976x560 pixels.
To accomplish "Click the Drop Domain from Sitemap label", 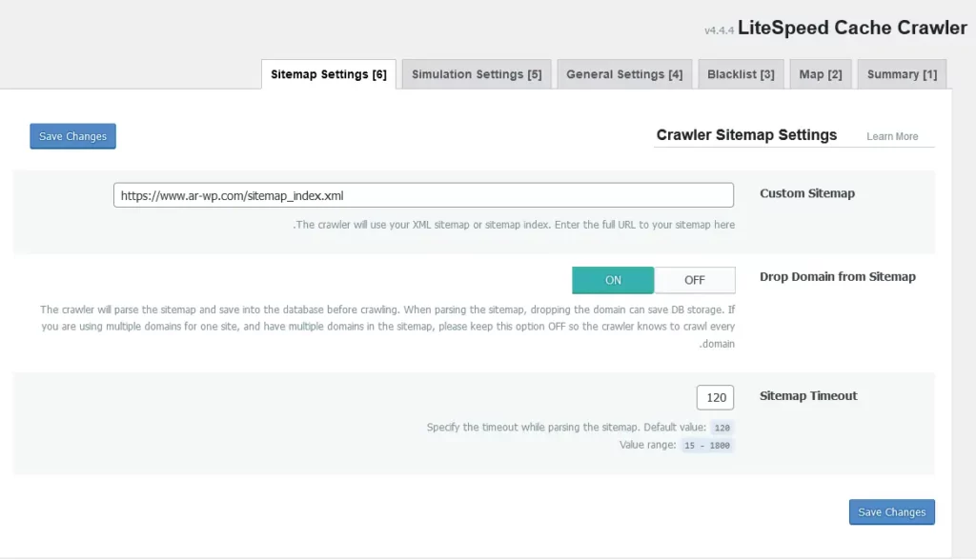I will click(x=837, y=277).
